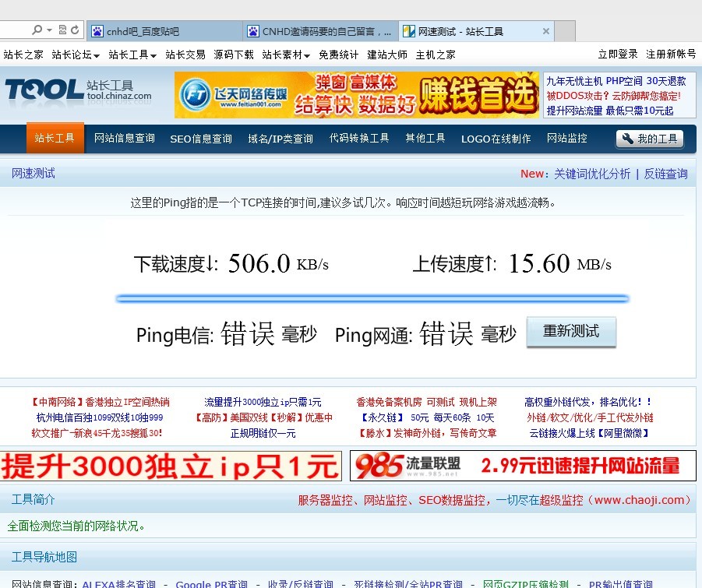This screenshot has height=588, width=702.
Task: Open 【永久链】50元 每天60条 ad
Action: tap(427, 417)
